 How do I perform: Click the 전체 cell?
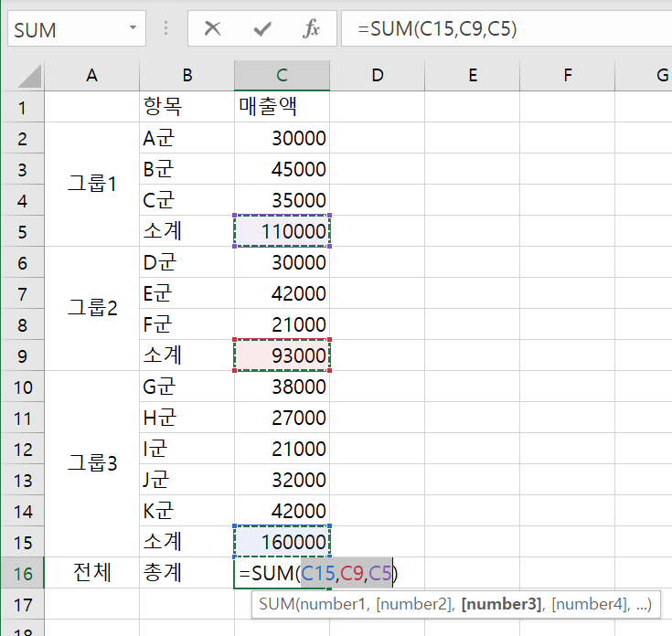tap(91, 573)
